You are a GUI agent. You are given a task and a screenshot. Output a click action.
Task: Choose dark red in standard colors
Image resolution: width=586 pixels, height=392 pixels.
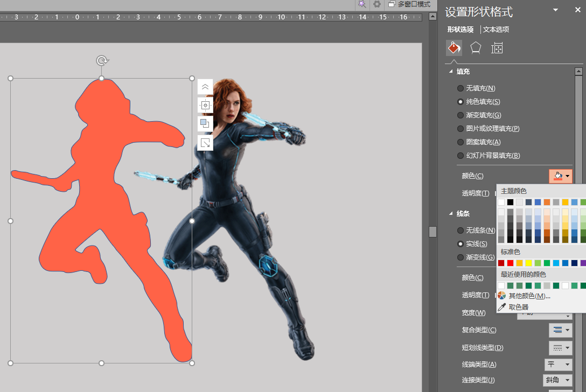tap(501, 263)
